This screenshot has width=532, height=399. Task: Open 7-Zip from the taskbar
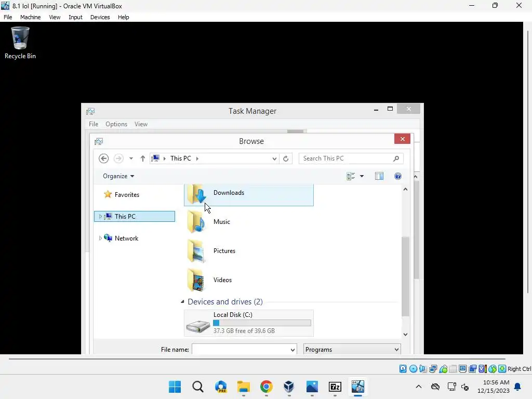pyautogui.click(x=335, y=387)
